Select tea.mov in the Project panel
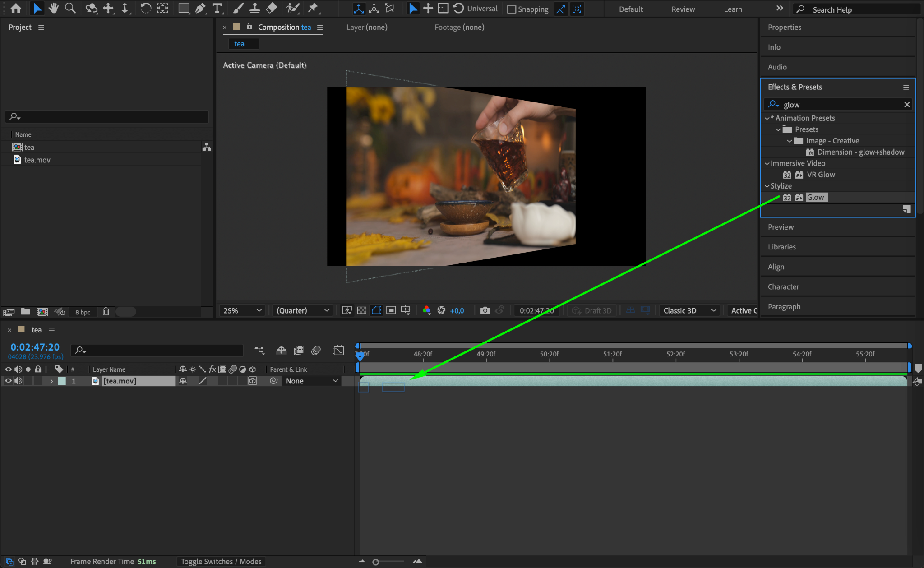 (37, 160)
